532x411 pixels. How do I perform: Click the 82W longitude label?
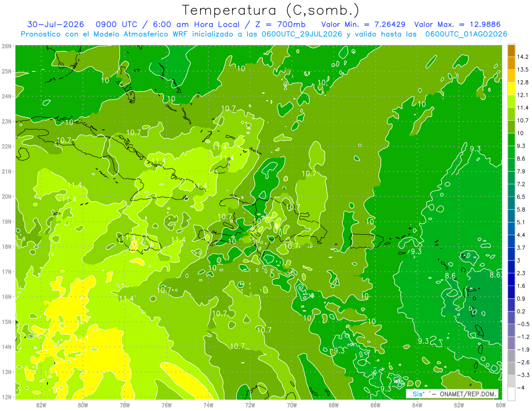click(x=41, y=405)
